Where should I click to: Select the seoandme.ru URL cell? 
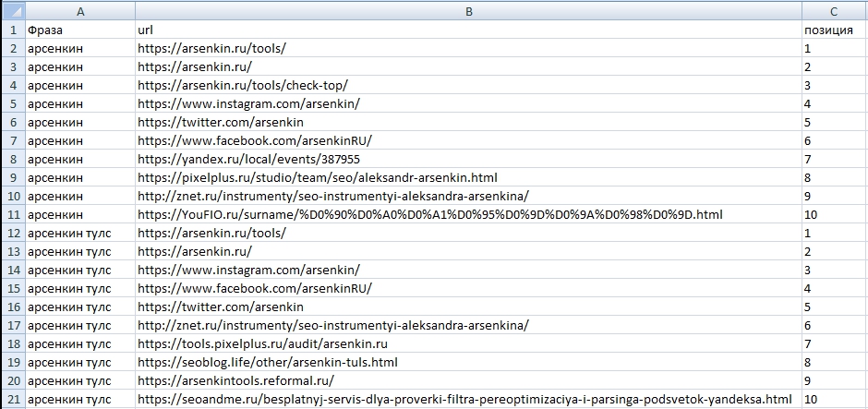(467, 399)
